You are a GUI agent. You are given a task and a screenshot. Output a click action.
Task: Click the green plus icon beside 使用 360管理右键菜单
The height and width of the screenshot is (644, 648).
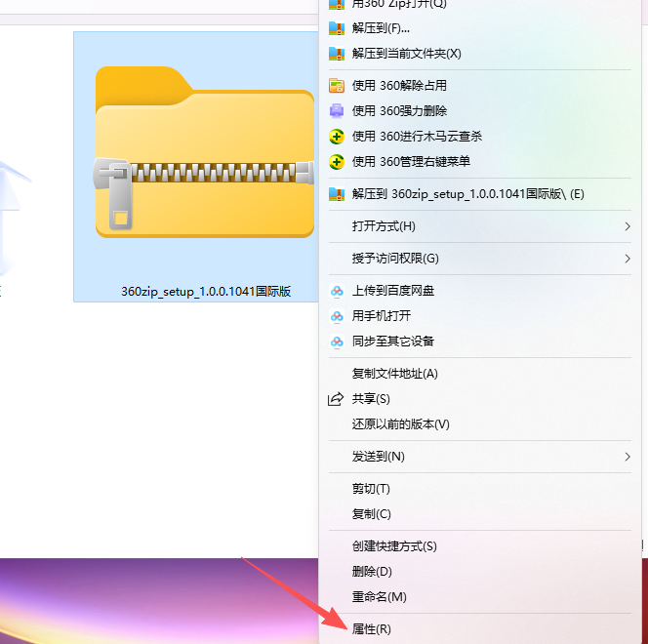(x=337, y=162)
